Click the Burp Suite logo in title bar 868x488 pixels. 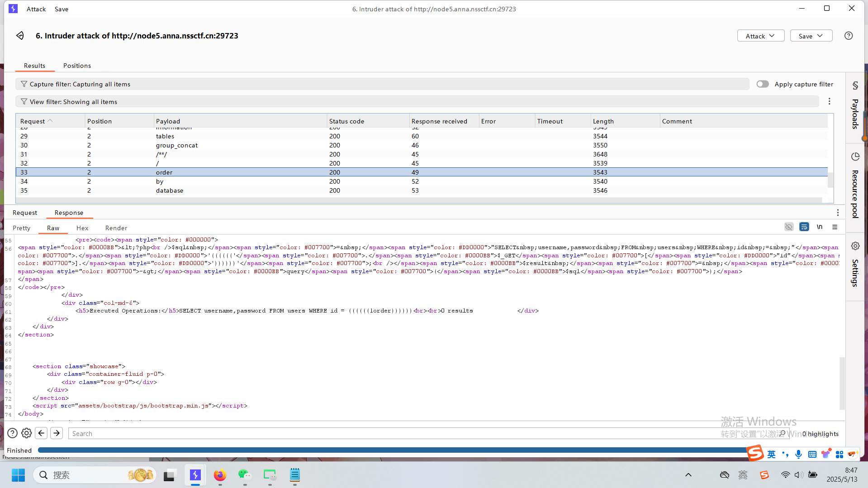(13, 9)
